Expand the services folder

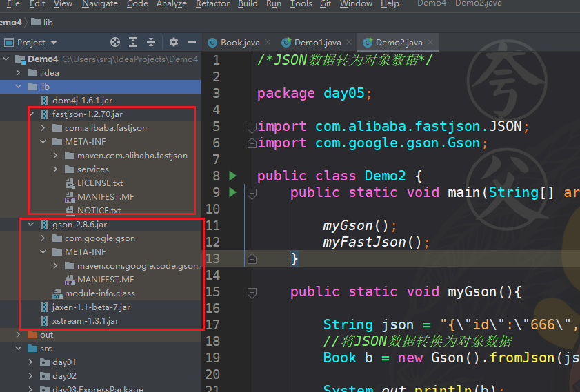click(55, 169)
